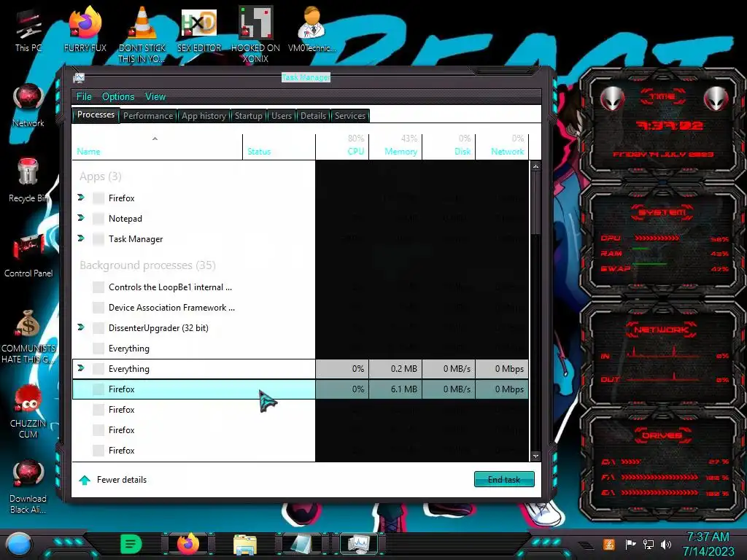The width and height of the screenshot is (747, 560).
Task: Switch to the Users tab
Action: [x=282, y=116]
